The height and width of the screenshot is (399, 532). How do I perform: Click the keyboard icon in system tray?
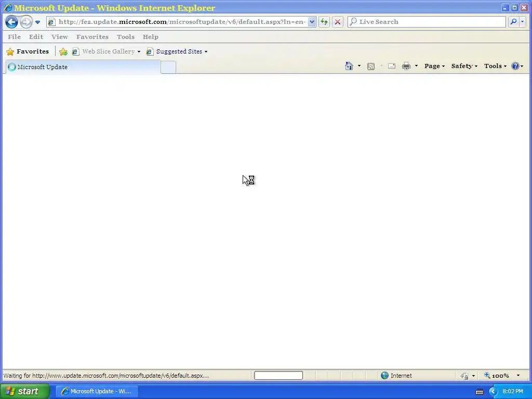coord(480,392)
